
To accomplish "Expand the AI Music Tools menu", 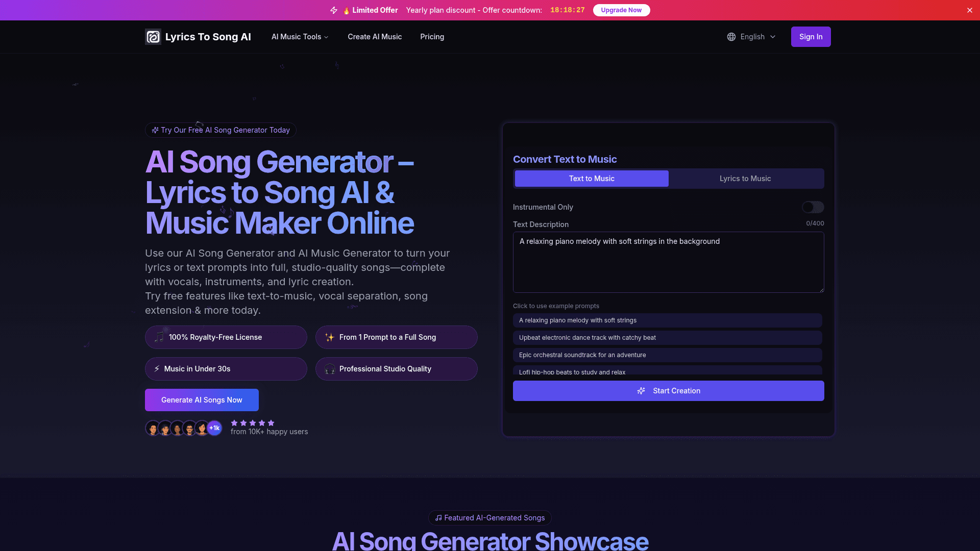I will 300,37.
